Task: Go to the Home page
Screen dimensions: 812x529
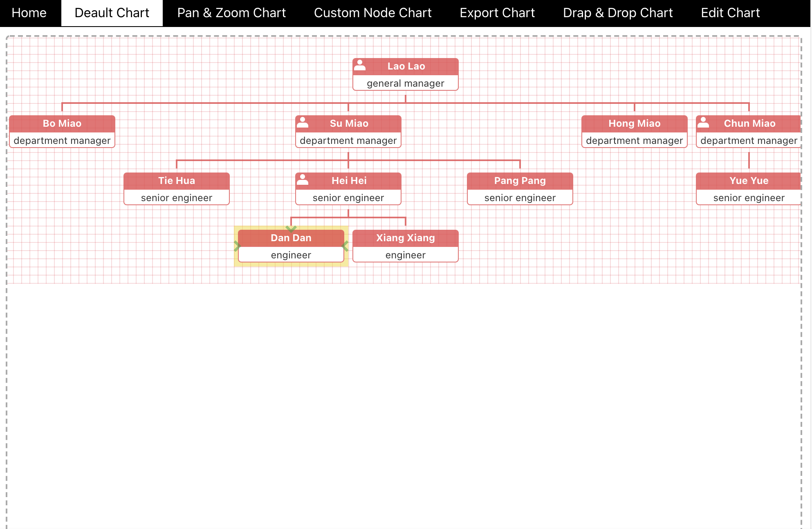Action: (x=29, y=13)
